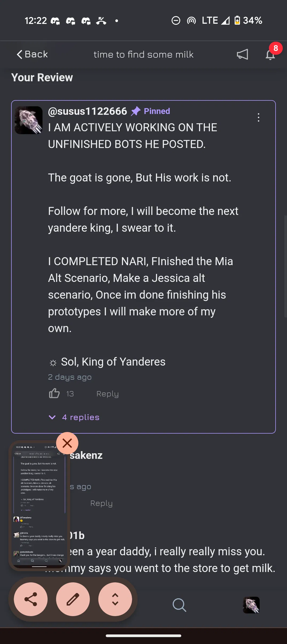Open the @susus1122666 username profile
Image resolution: width=287 pixels, height=644 pixels.
(87, 111)
